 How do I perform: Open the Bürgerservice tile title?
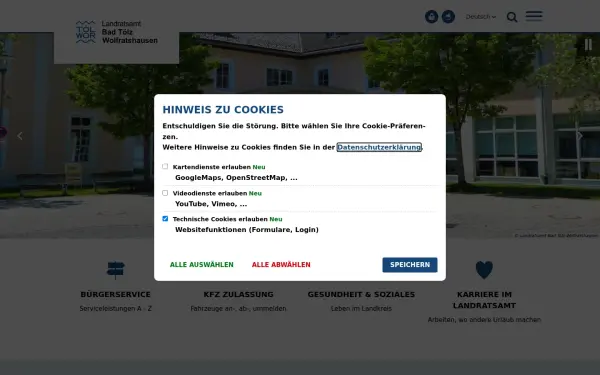point(116,295)
